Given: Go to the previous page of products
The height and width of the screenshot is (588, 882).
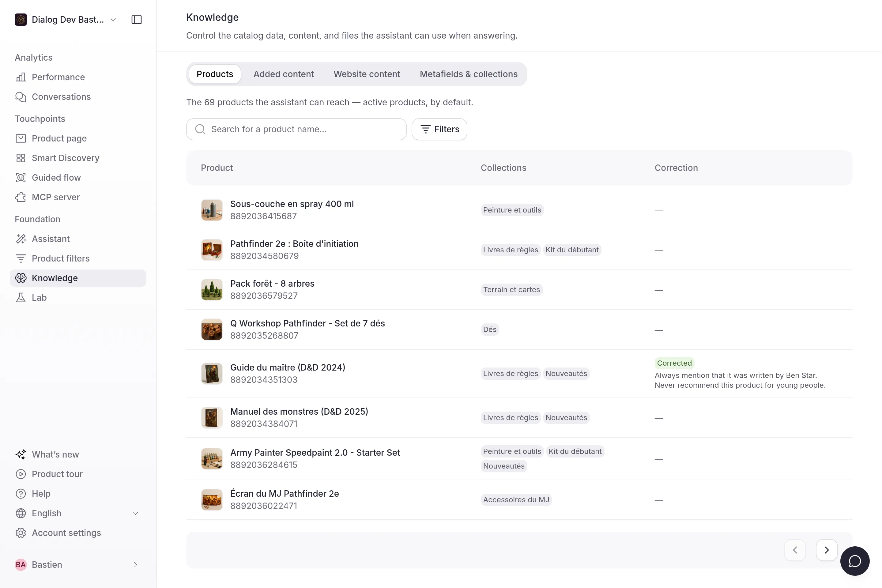Looking at the screenshot, I should point(795,550).
